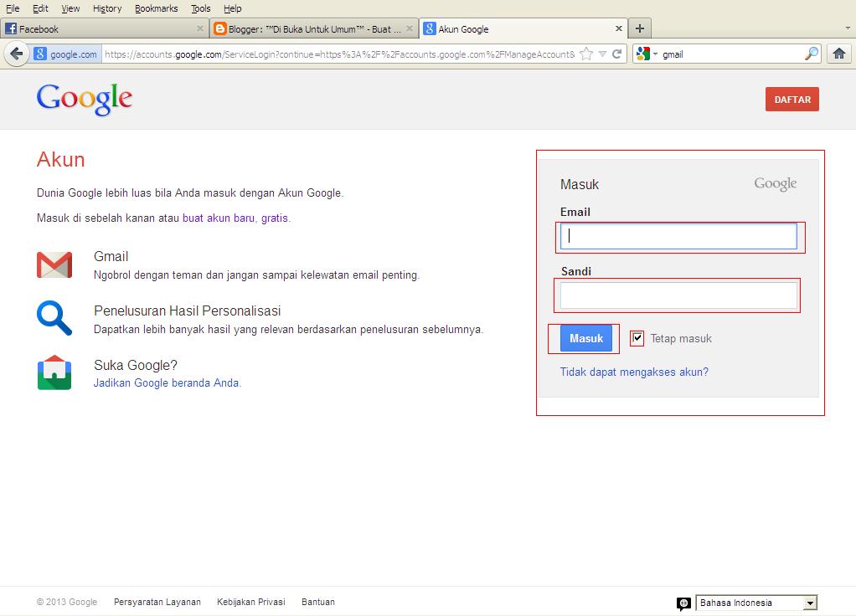Click the blue magnifier Penelusuran icon
Viewport: 856px width, 616px height.
(54, 317)
